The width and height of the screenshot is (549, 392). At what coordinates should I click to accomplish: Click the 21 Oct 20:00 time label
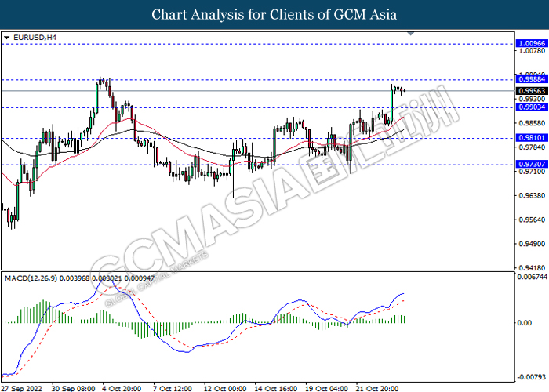pyautogui.click(x=377, y=388)
